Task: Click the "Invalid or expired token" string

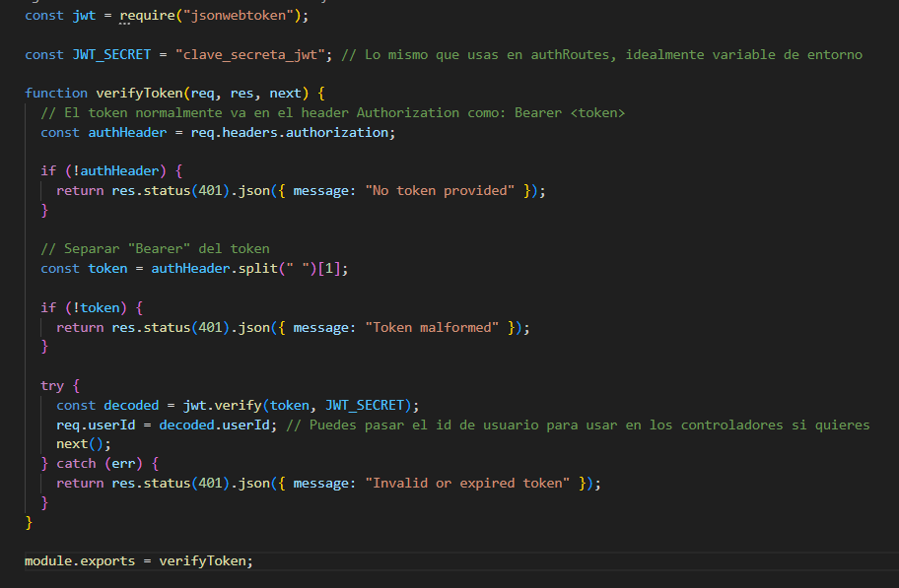Action: (467, 484)
